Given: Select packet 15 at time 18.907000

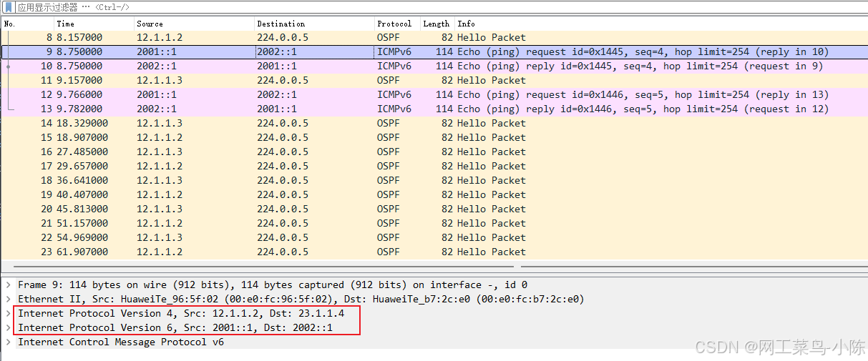Looking at the screenshot, I should click(x=434, y=137).
